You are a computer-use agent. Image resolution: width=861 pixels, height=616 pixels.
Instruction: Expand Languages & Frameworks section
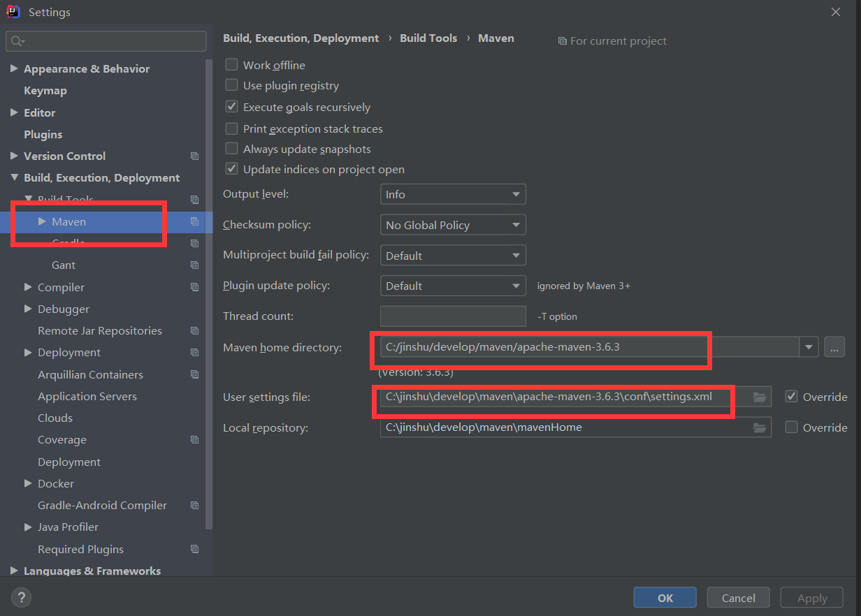pos(14,571)
